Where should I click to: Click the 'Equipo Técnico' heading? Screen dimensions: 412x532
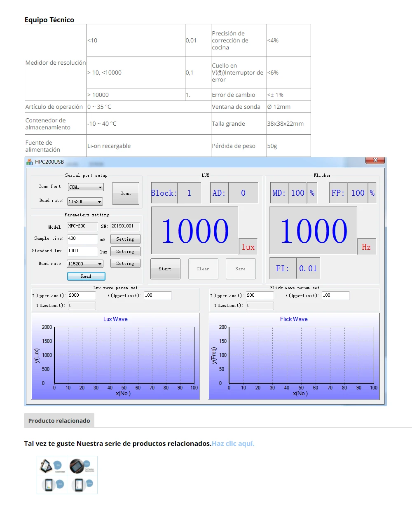pyautogui.click(x=49, y=20)
